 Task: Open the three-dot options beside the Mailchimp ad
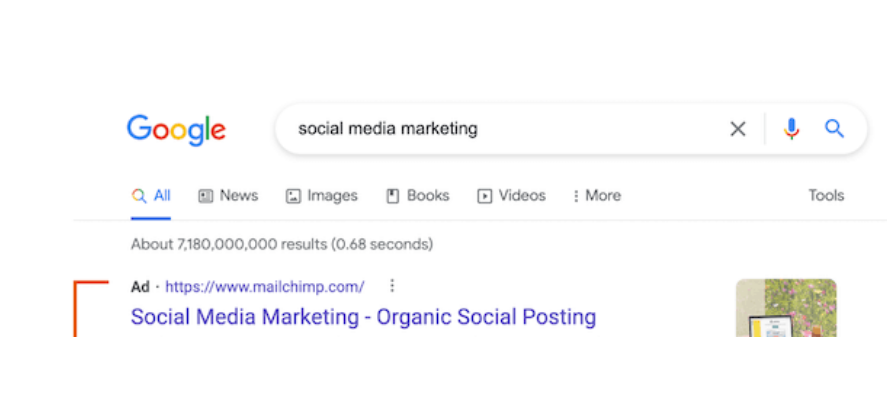pyautogui.click(x=392, y=286)
